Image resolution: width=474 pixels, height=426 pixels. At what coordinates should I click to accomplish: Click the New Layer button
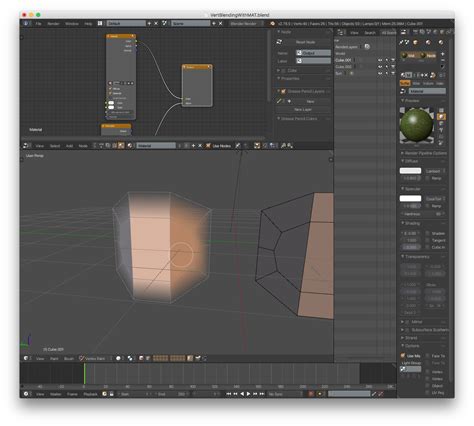tap(303, 110)
